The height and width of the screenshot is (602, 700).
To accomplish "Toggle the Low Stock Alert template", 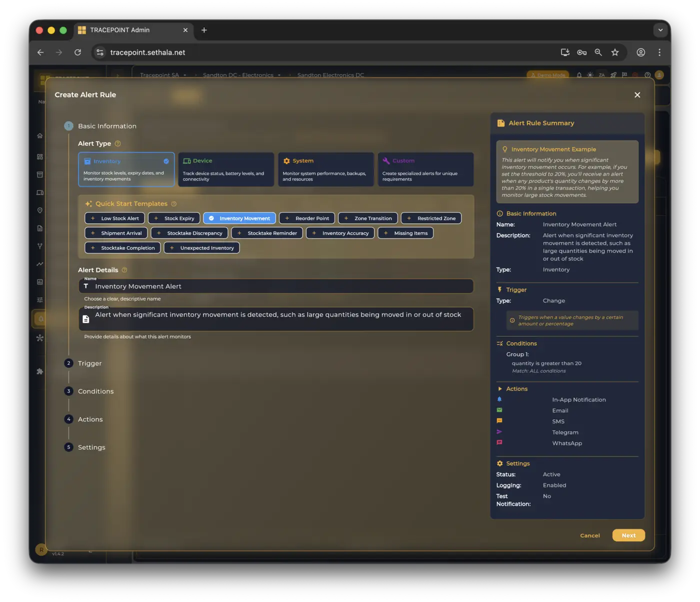I will pyautogui.click(x=115, y=219).
